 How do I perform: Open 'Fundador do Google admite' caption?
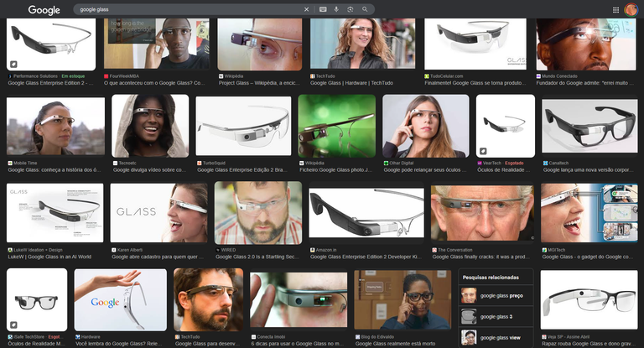click(x=584, y=83)
